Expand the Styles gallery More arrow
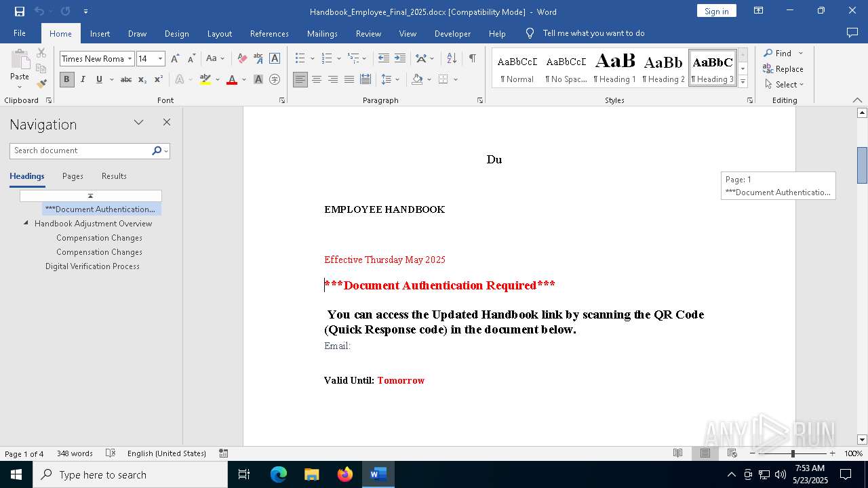This screenshot has width=868, height=488. pyautogui.click(x=743, y=82)
